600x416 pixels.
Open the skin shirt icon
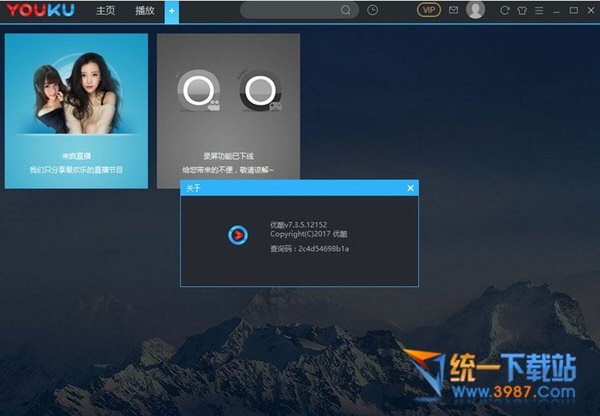pos(521,10)
